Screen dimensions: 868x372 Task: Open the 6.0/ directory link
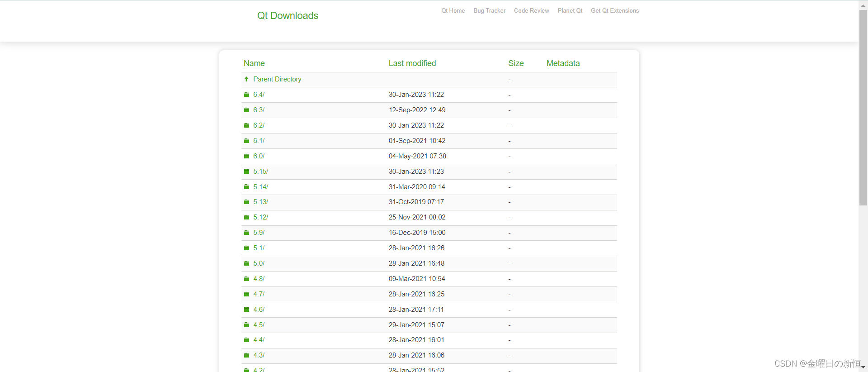coord(259,156)
